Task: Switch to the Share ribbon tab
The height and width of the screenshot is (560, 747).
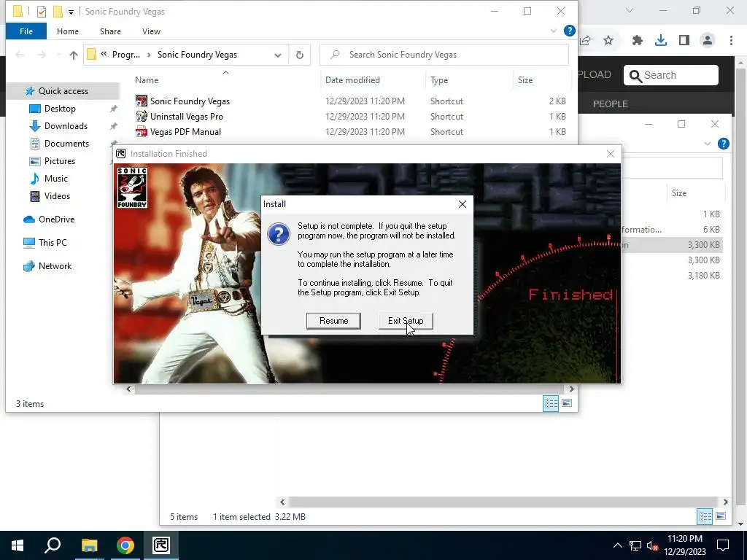Action: coord(110,31)
